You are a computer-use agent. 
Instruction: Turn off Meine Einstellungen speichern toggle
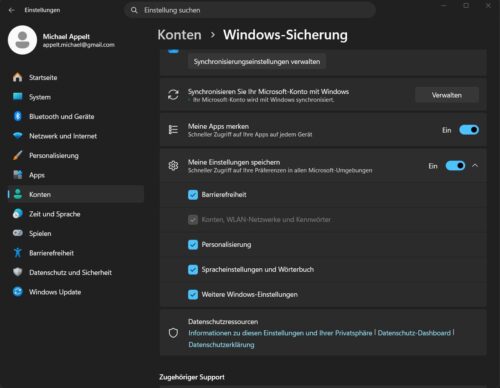pyautogui.click(x=455, y=166)
